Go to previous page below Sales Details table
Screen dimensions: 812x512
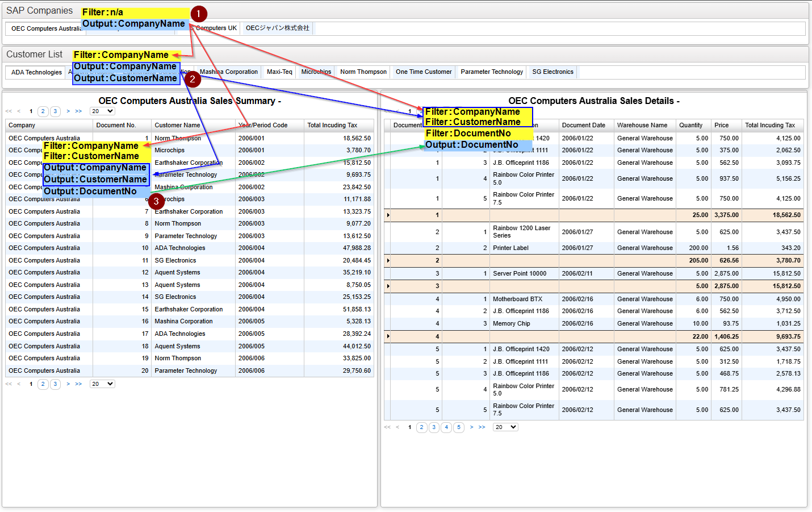tap(397, 427)
